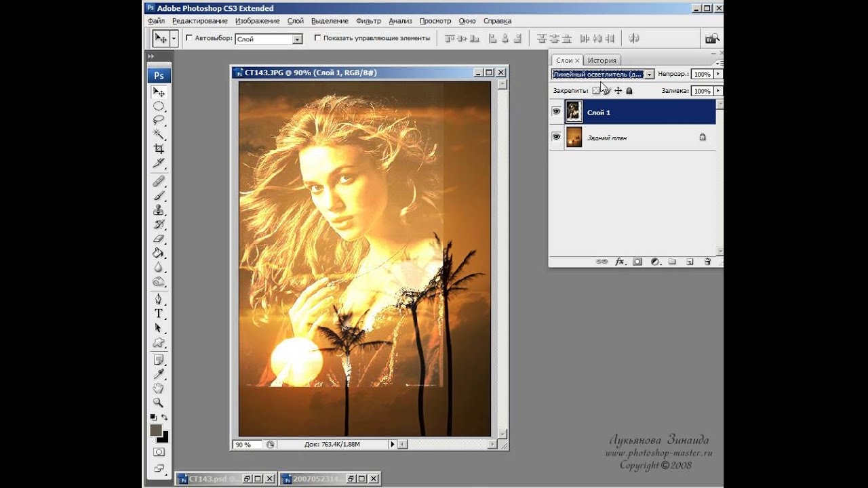Select the Type tool
This screenshot has height=488, width=868.
[159, 313]
